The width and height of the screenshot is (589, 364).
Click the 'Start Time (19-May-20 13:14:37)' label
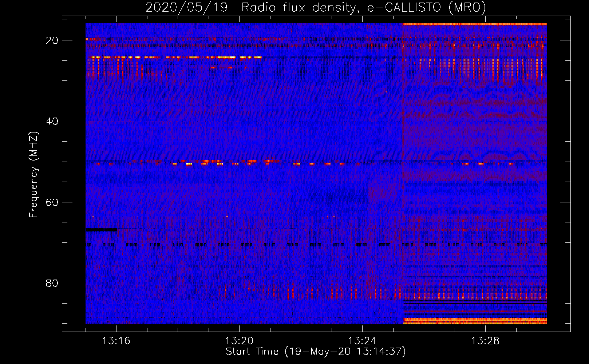coord(316,352)
